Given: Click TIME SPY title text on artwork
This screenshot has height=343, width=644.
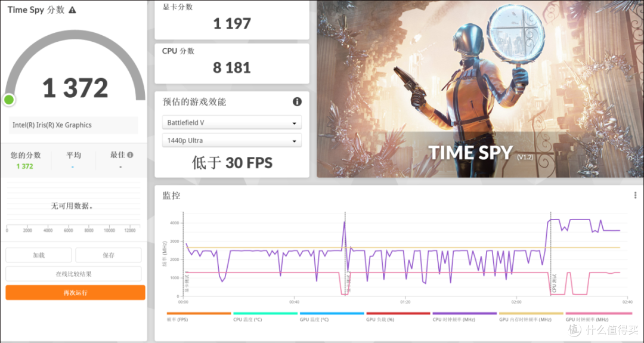Looking at the screenshot, I should 470,152.
